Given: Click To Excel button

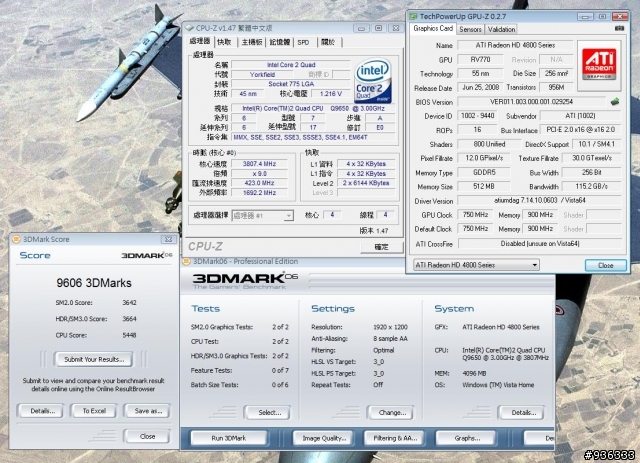Looking at the screenshot, I should pyautogui.click(x=94, y=411).
